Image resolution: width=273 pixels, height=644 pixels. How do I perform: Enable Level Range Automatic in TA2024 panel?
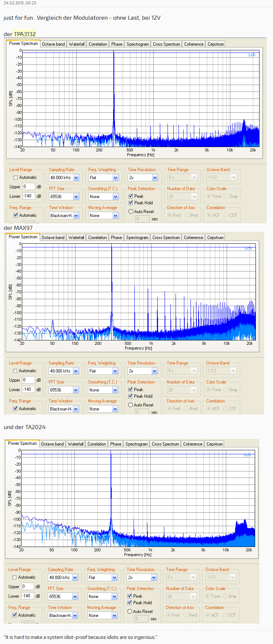pyautogui.click(x=14, y=577)
